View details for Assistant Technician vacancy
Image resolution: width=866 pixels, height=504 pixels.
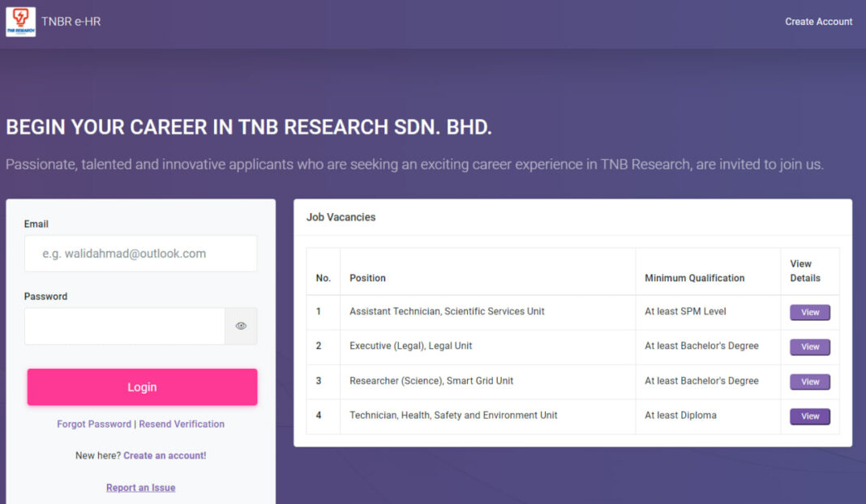tap(810, 312)
